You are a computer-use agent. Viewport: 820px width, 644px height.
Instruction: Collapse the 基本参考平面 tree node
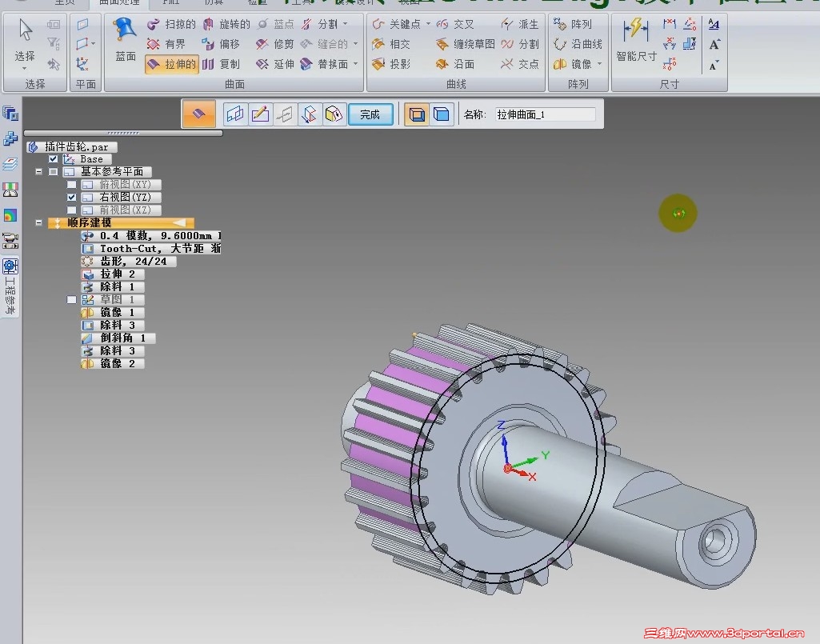pyautogui.click(x=38, y=171)
